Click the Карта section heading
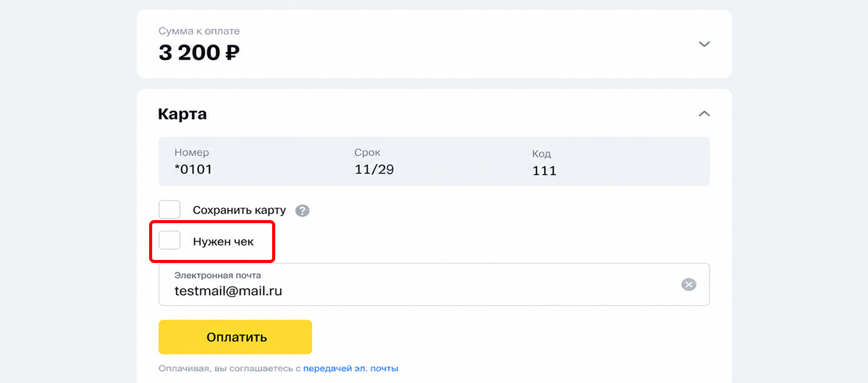Screen dimensions: 868x383 click(182, 114)
